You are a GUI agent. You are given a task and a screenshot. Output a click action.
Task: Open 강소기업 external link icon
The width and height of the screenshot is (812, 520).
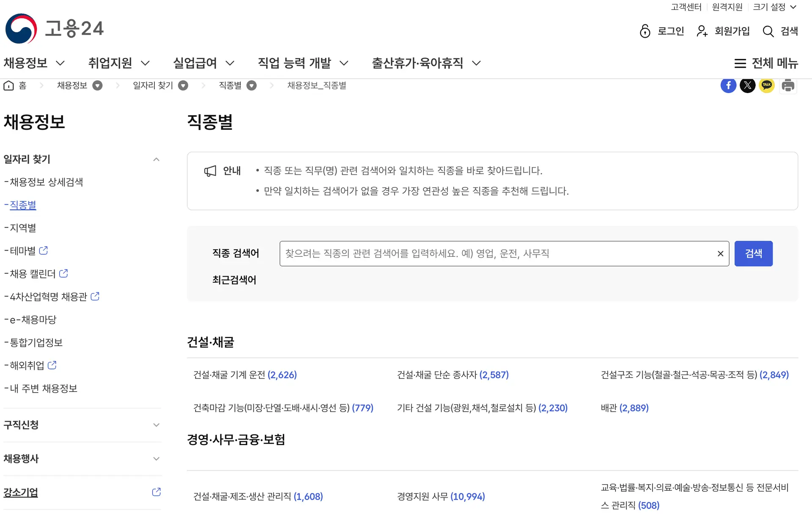click(156, 492)
